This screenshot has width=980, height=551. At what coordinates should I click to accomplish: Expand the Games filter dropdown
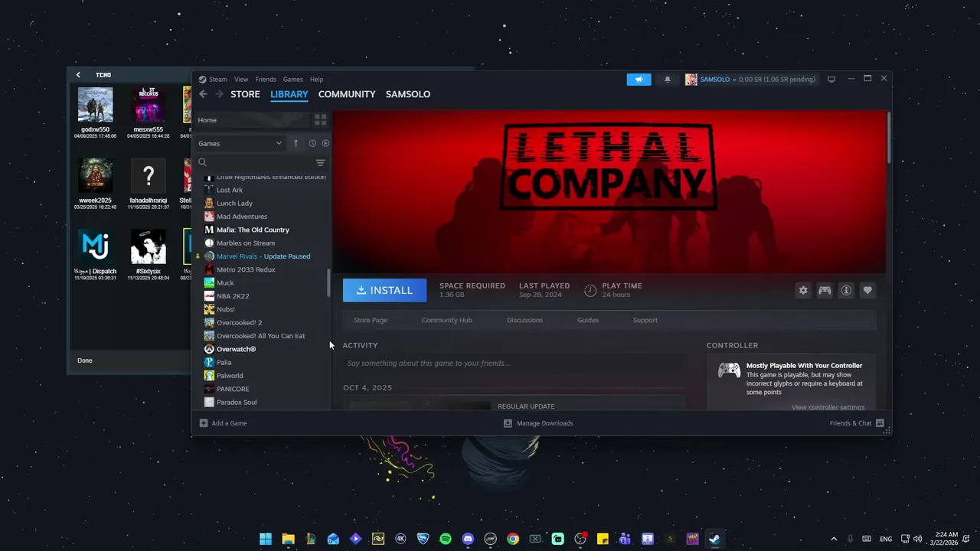pos(240,143)
